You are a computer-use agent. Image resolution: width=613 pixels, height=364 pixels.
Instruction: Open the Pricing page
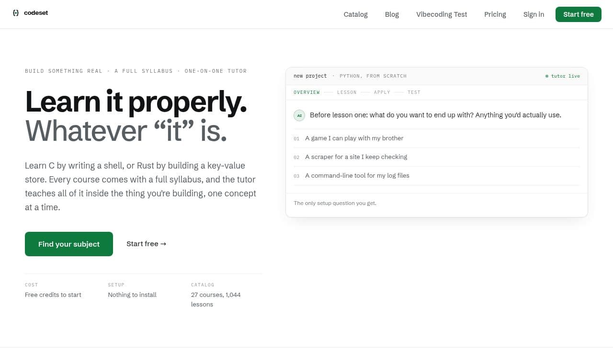point(495,14)
